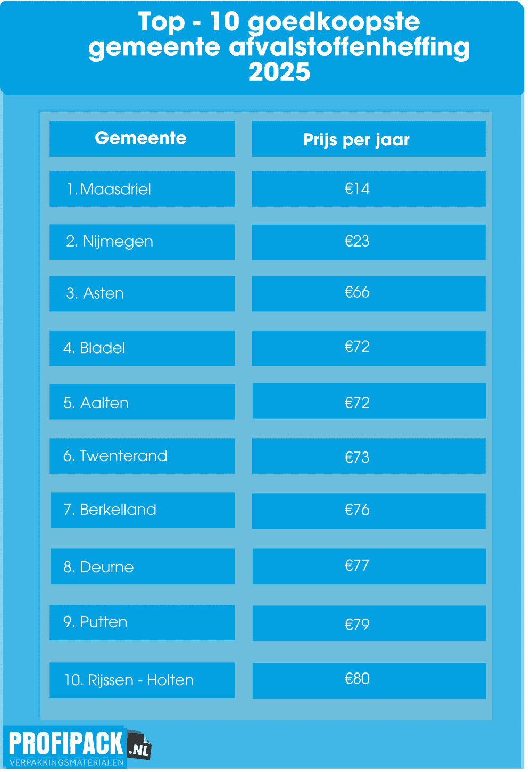Click the €66 price cell

[369, 293]
